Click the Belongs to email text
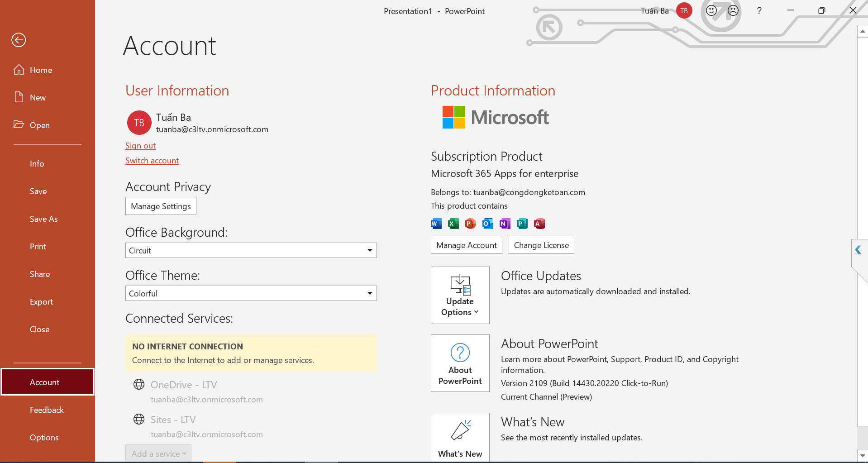 coord(508,192)
